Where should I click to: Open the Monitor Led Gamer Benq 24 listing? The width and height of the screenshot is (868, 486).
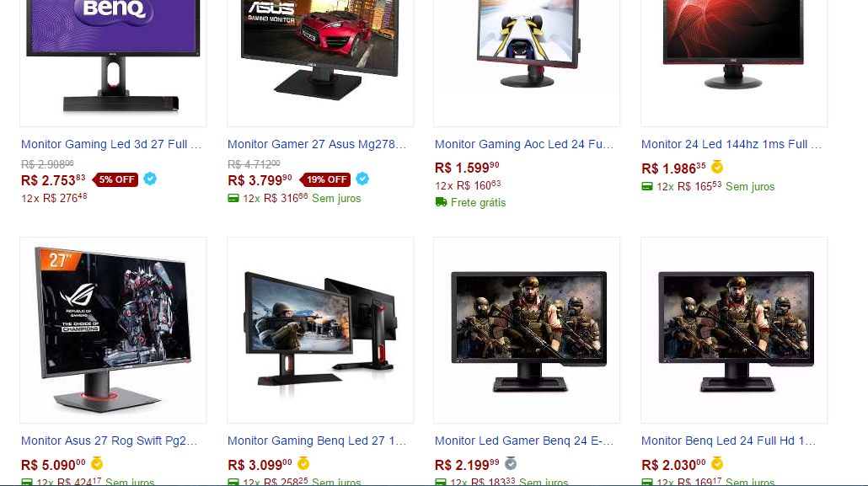524,441
